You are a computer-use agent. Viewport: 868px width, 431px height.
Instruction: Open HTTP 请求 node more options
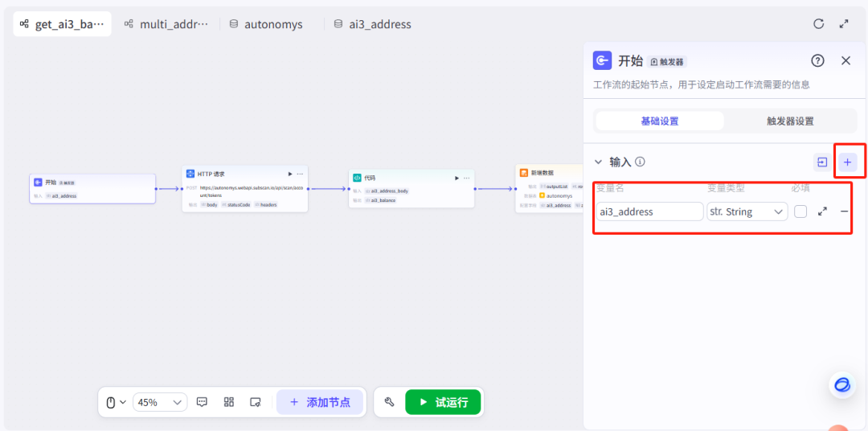[x=300, y=174]
